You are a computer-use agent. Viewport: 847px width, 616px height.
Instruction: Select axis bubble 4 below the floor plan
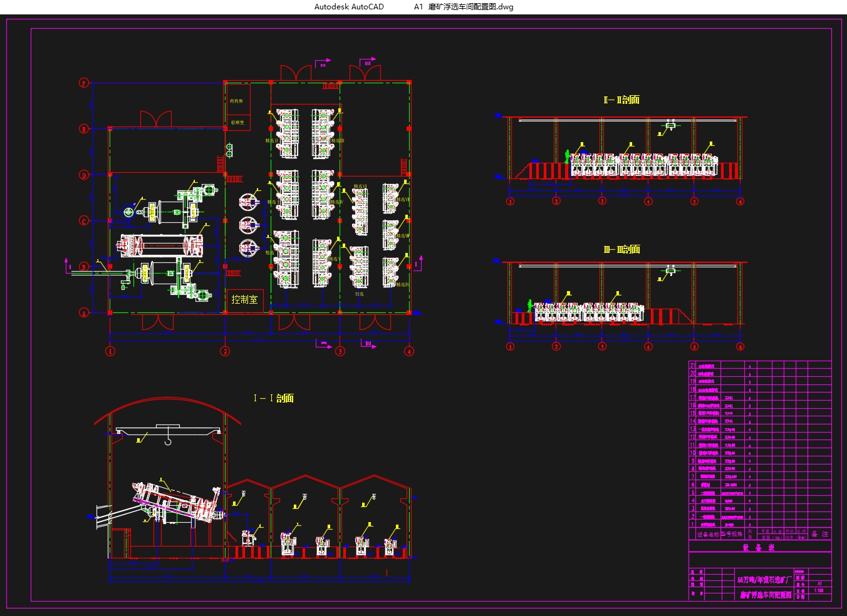[409, 351]
